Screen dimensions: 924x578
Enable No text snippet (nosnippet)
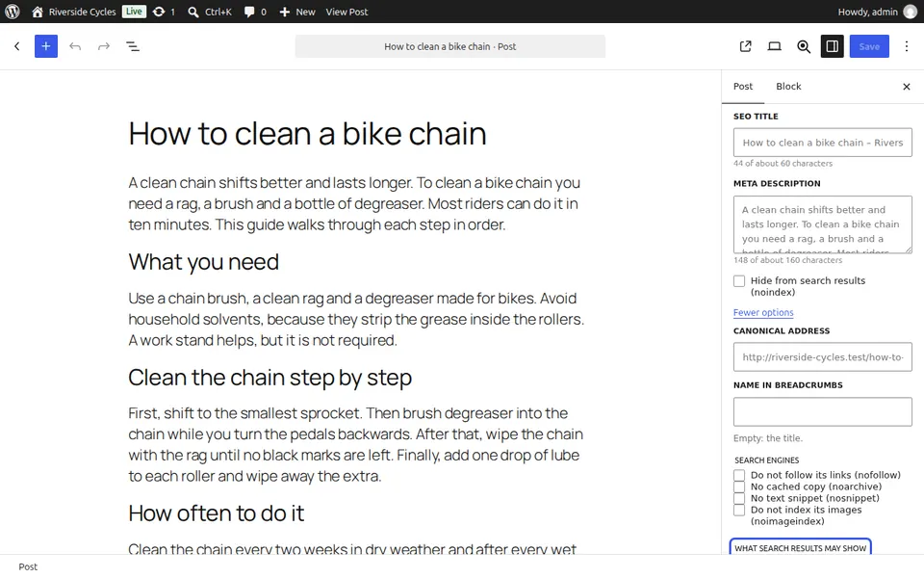point(739,498)
